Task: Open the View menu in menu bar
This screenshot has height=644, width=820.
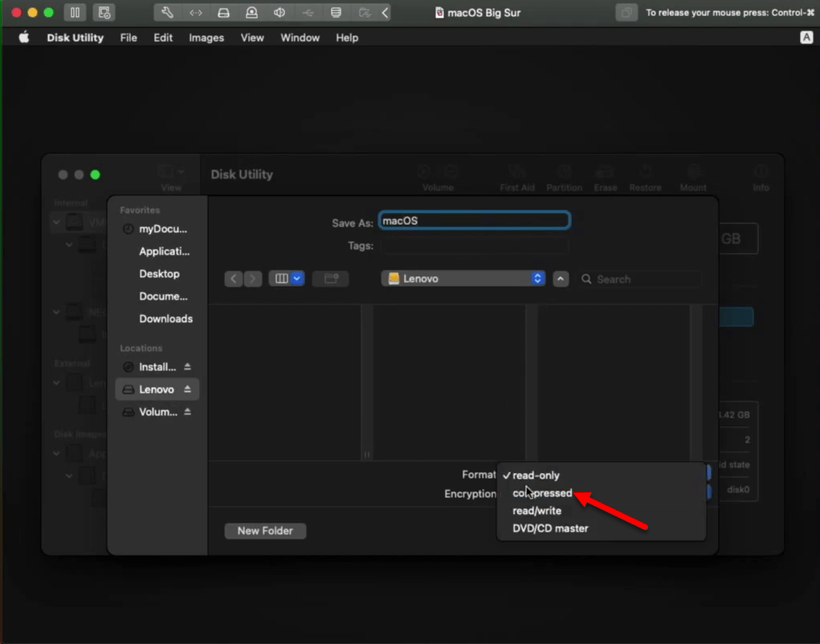Action: [252, 38]
